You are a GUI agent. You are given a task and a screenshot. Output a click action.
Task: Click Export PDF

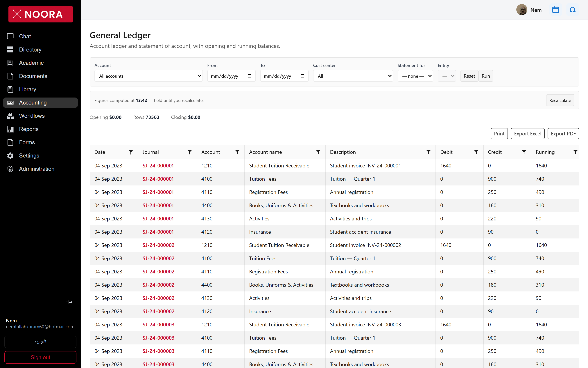[563, 134]
